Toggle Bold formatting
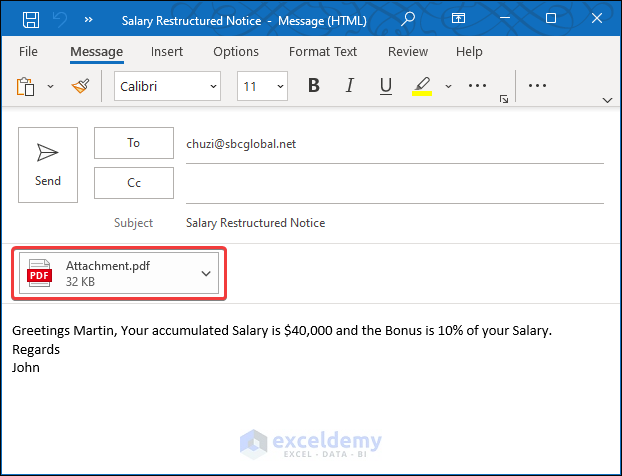The width and height of the screenshot is (622, 476). click(x=314, y=85)
